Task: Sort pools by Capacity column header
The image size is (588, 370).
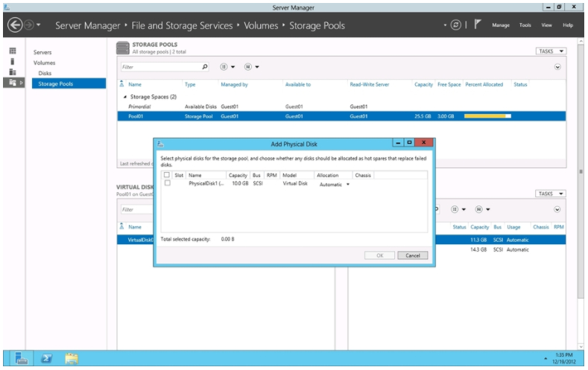Action: 423,85
